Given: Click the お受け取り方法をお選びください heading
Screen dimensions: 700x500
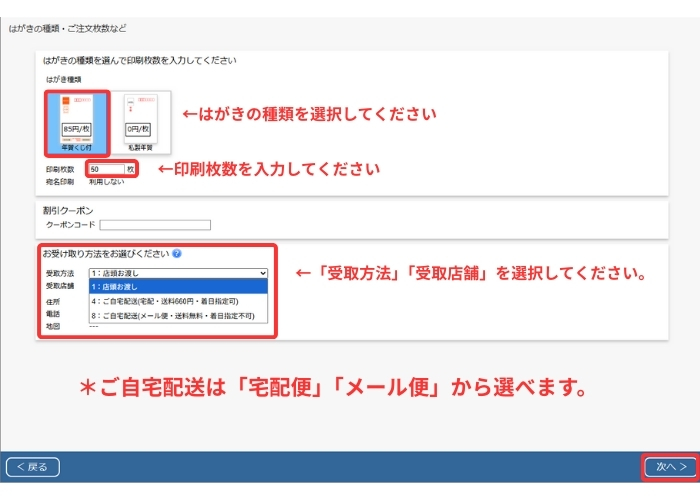Looking at the screenshot, I should (x=105, y=254).
